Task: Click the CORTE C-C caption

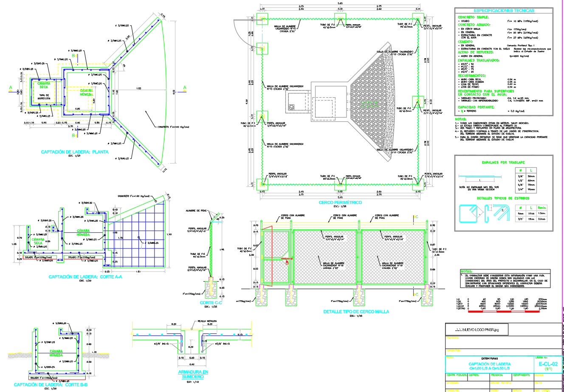Action: [211, 303]
